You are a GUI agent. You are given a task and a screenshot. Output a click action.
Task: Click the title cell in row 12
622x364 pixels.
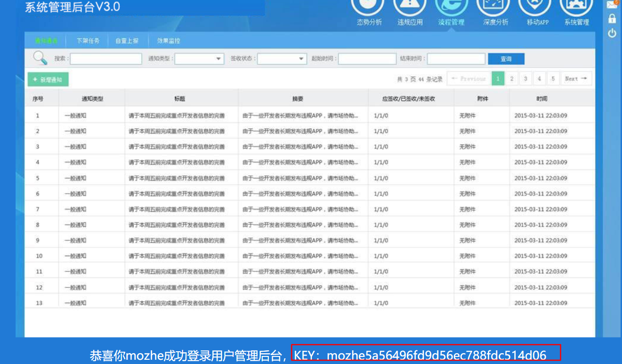(x=176, y=288)
